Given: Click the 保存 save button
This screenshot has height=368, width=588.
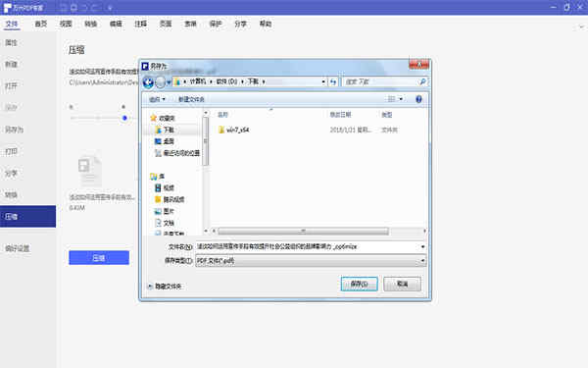Looking at the screenshot, I should 359,284.
